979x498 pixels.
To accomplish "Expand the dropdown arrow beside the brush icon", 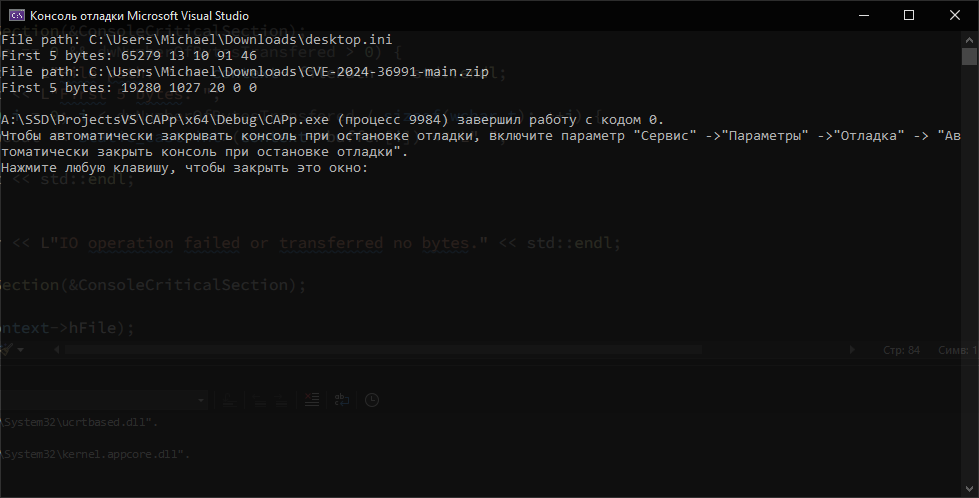I will pos(21,350).
